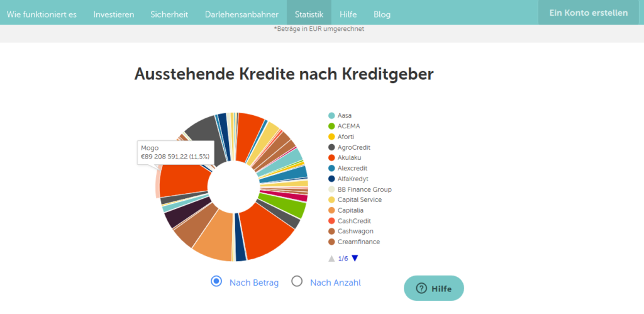Open Wie funktioniert es menu item

[42, 14]
